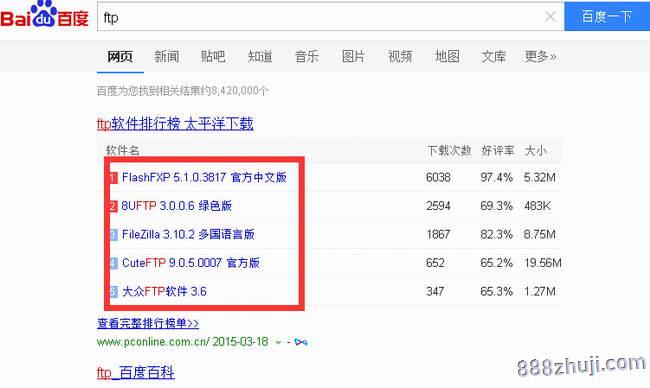
Task: Click the rank 2 badge next to 8UFTP
Action: [x=113, y=206]
